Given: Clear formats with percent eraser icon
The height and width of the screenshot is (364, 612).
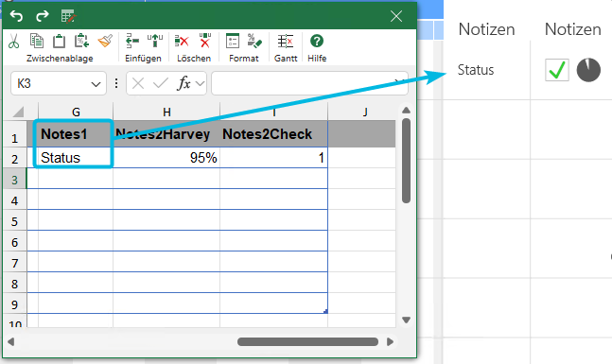Looking at the screenshot, I should click(x=254, y=41).
